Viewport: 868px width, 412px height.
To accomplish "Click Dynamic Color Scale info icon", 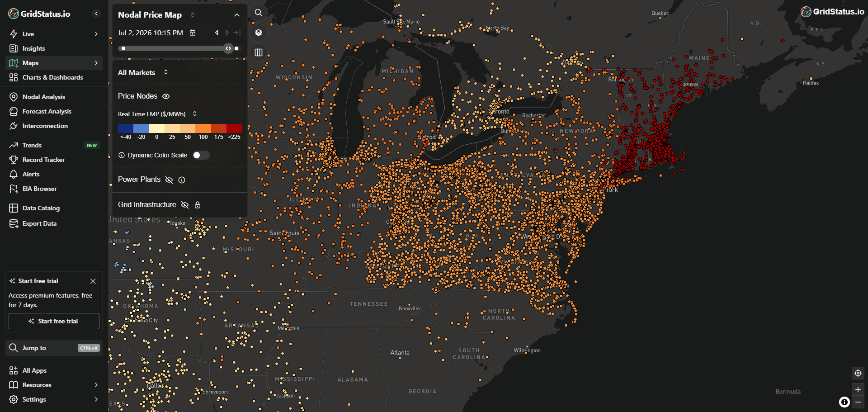I will pyautogui.click(x=122, y=155).
